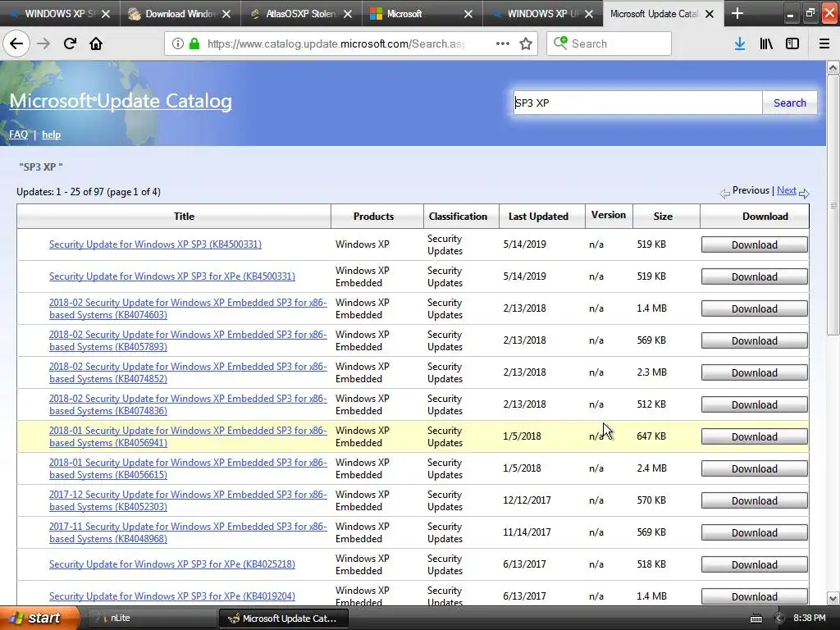
Task: Click the green padlock security icon
Action: (x=194, y=43)
